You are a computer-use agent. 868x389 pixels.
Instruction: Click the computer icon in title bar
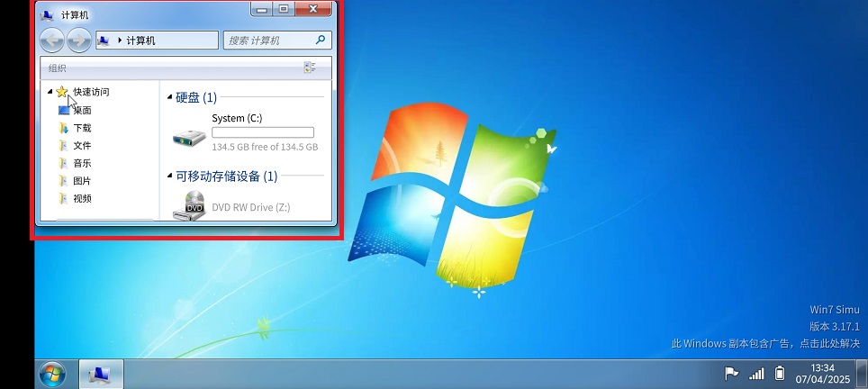47,15
